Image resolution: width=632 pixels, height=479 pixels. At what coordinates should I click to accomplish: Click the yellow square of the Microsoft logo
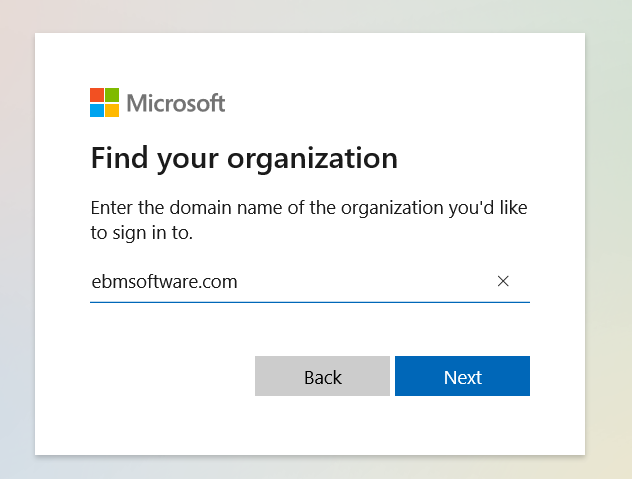pyautogui.click(x=112, y=110)
